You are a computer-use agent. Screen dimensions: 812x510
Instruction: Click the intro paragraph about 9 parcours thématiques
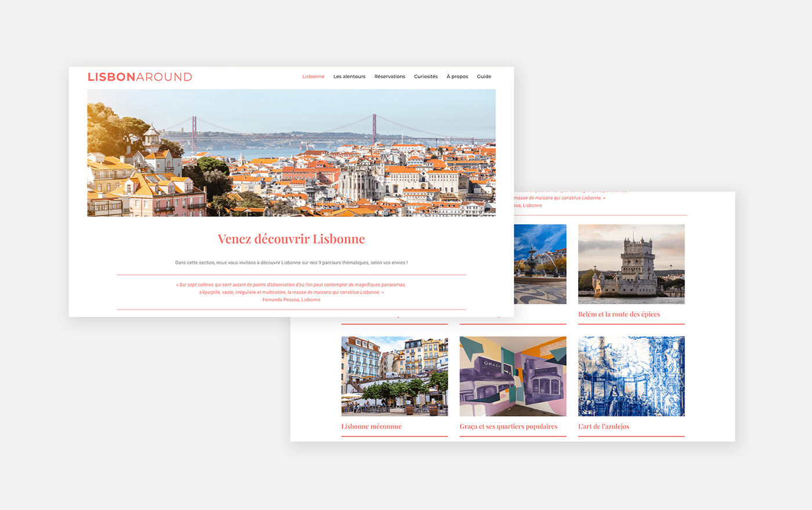coord(291,263)
